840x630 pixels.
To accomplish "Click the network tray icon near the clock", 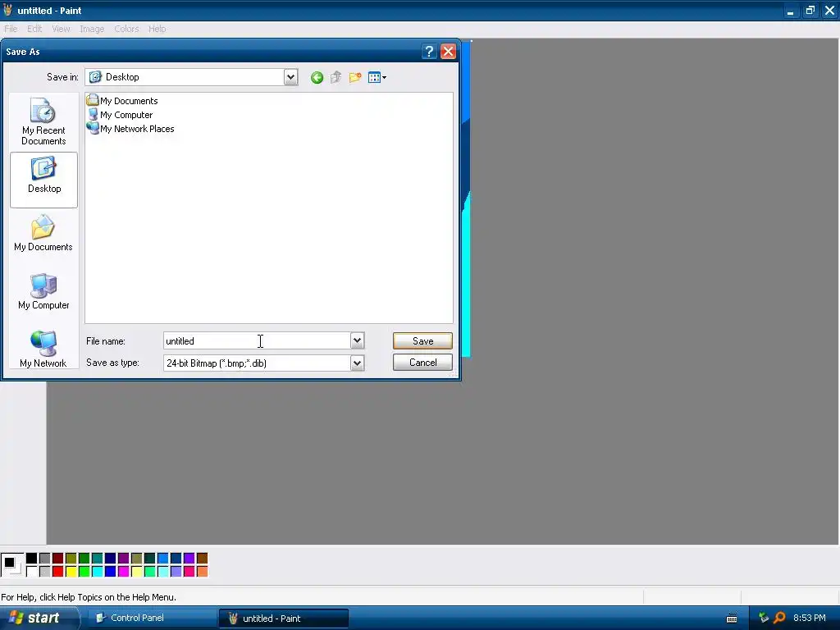I will (764, 618).
